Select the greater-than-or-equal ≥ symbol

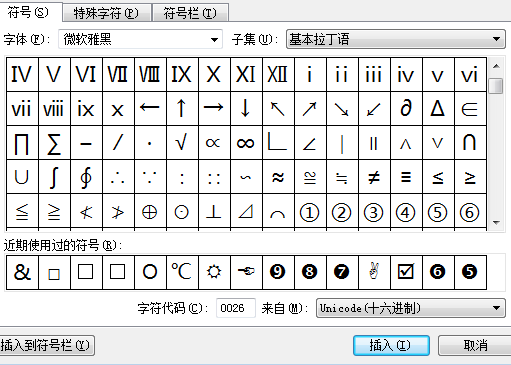[x=470, y=177]
